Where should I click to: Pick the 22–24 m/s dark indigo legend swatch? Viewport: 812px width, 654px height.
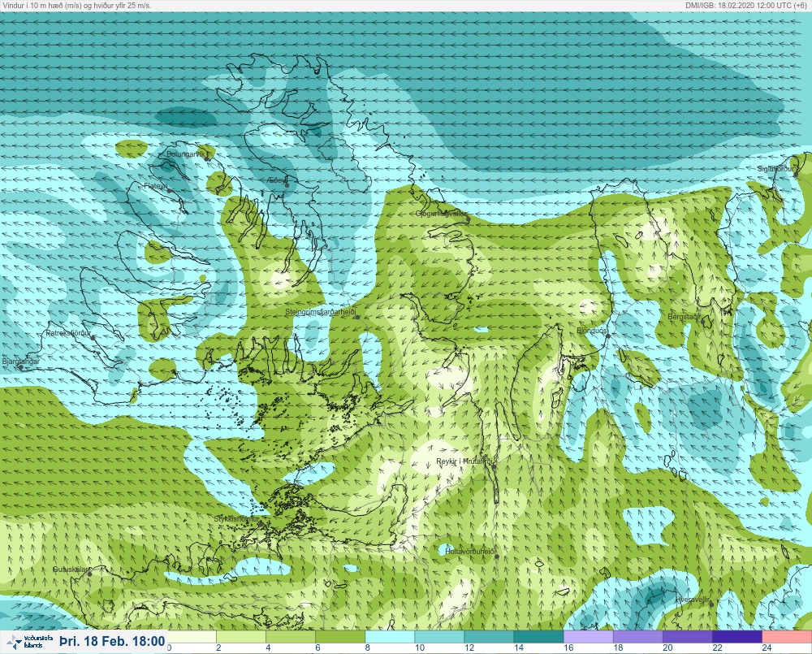click(x=738, y=636)
